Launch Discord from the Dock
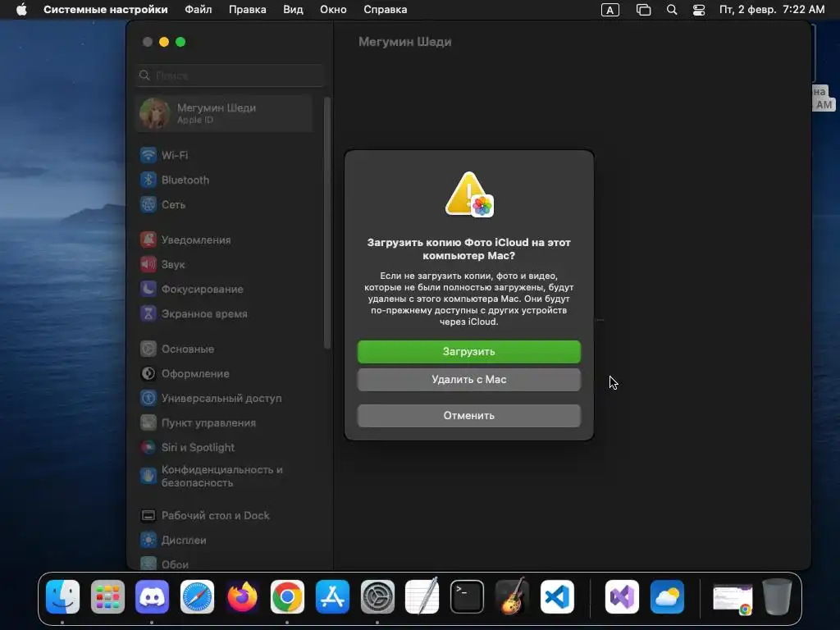This screenshot has width=840, height=630. tap(152, 597)
